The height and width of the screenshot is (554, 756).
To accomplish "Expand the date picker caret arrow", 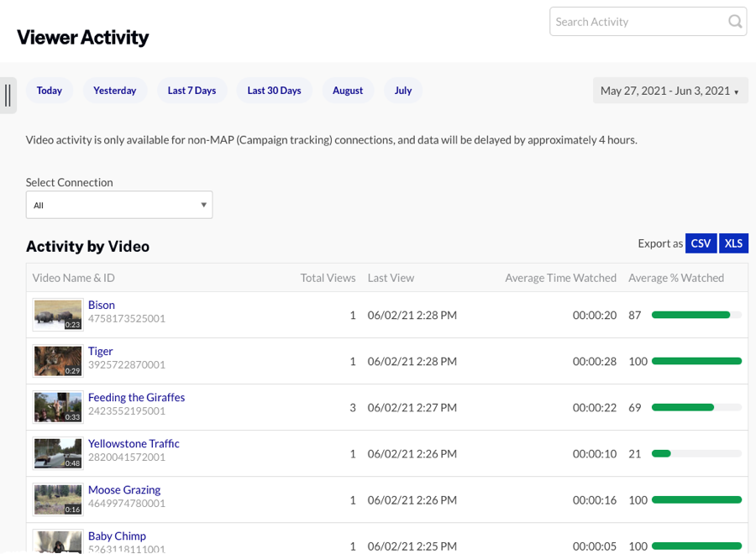I will (735, 91).
